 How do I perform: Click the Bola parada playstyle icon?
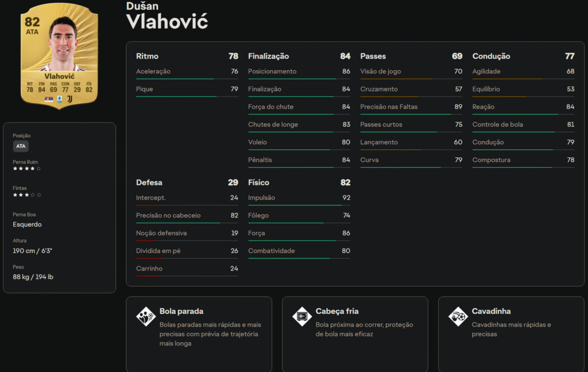pos(145,316)
